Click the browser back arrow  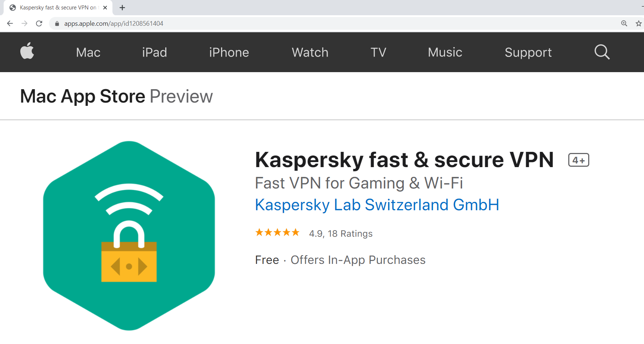pos(10,24)
